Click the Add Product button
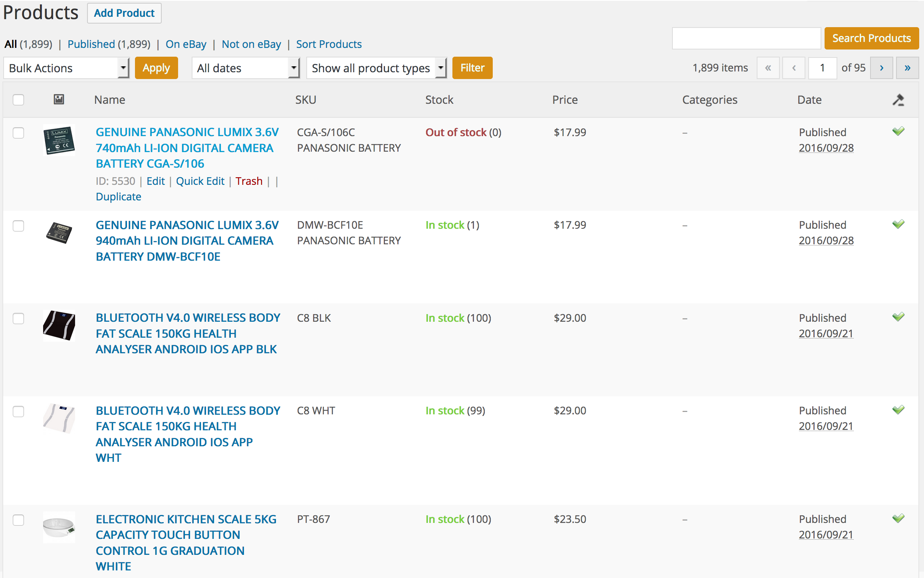The height and width of the screenshot is (578, 924). tap(124, 13)
